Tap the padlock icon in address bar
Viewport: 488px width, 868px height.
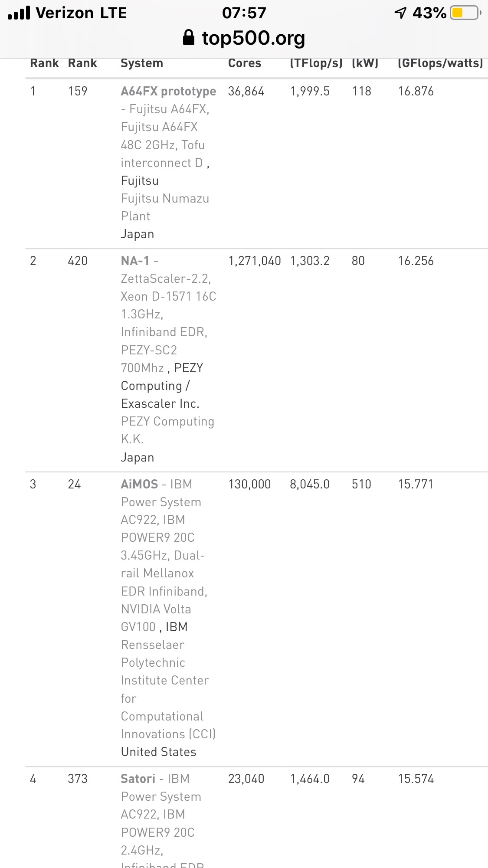click(188, 38)
